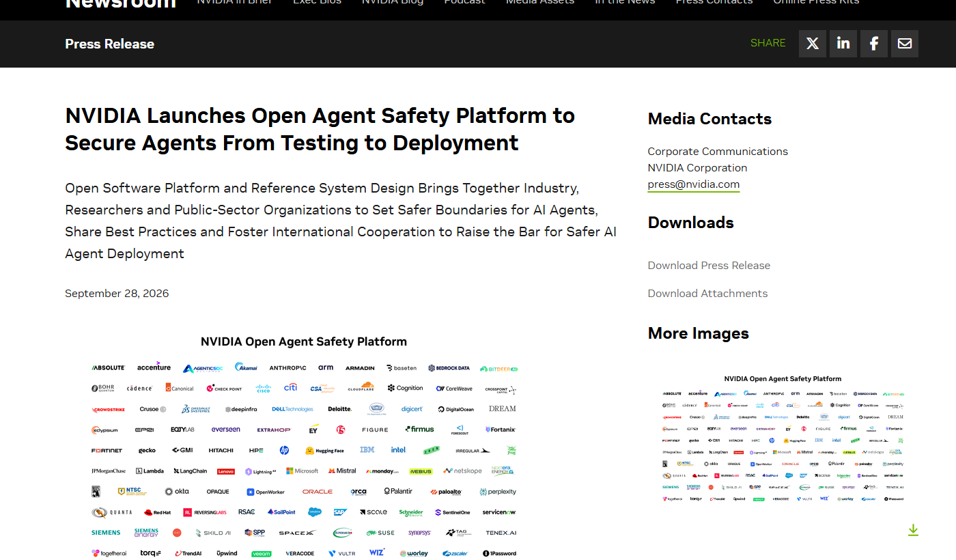Click the Download Attachments link
Viewport: 956px width, 560px height.
[x=707, y=294]
